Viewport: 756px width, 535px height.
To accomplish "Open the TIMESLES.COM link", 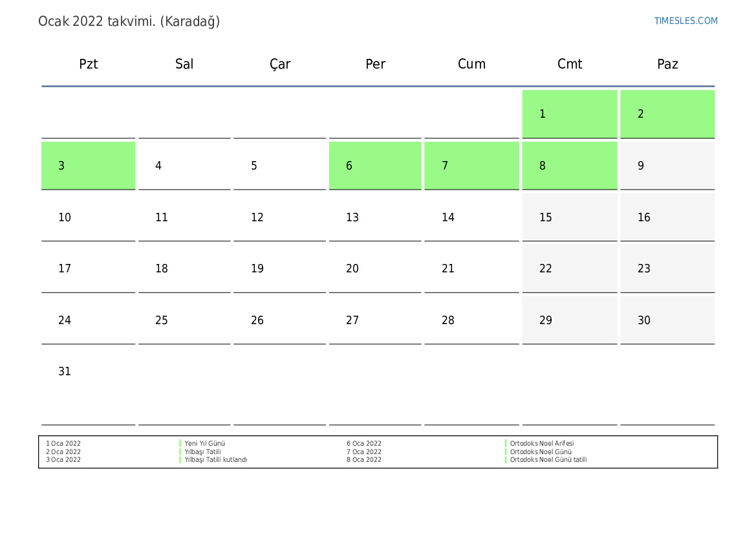I will click(686, 21).
